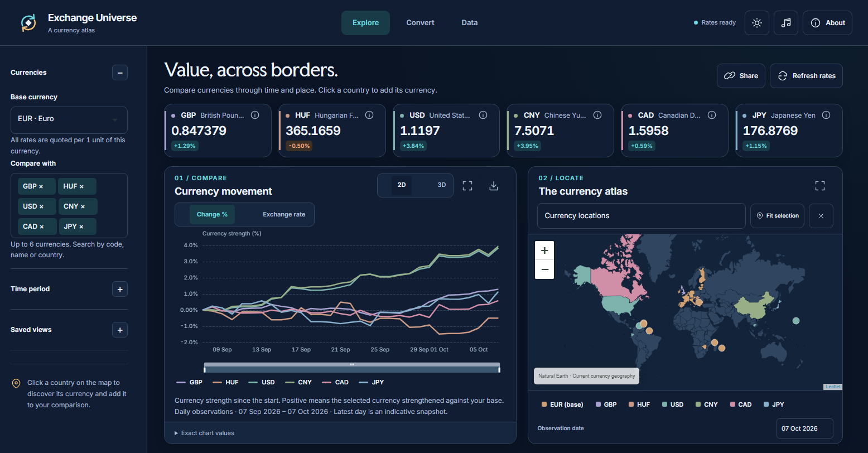Clear the Currency locations search
Viewport: 868px width, 453px height.
821,216
